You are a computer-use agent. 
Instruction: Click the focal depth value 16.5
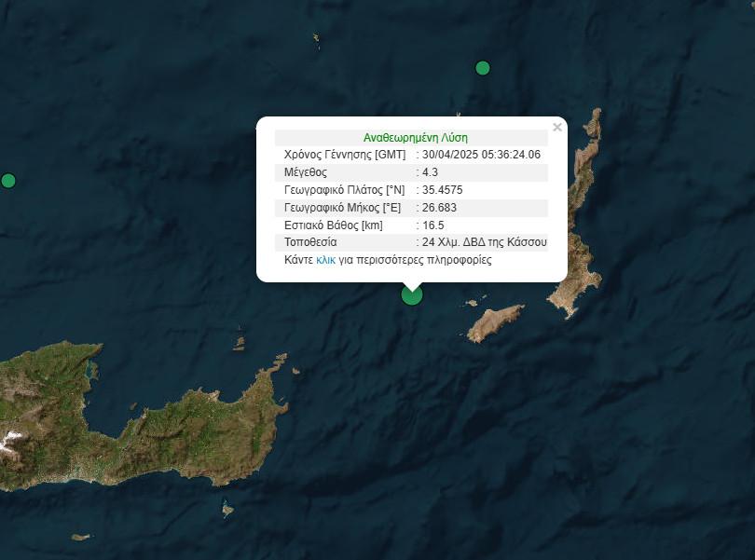point(432,225)
